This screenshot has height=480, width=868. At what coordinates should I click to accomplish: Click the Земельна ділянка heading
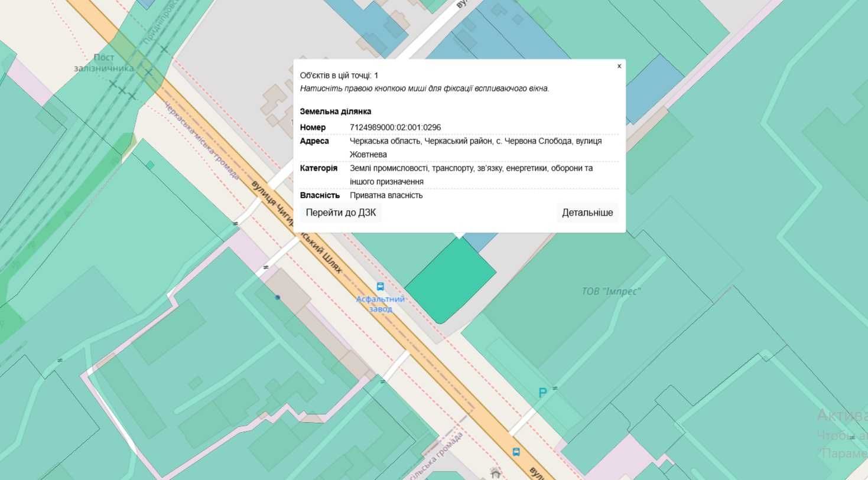click(x=336, y=111)
